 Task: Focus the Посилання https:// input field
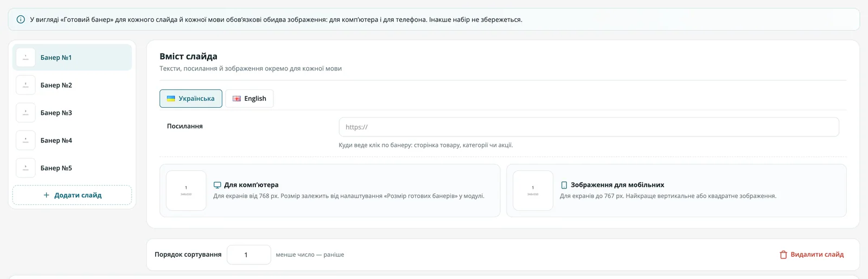tap(589, 127)
